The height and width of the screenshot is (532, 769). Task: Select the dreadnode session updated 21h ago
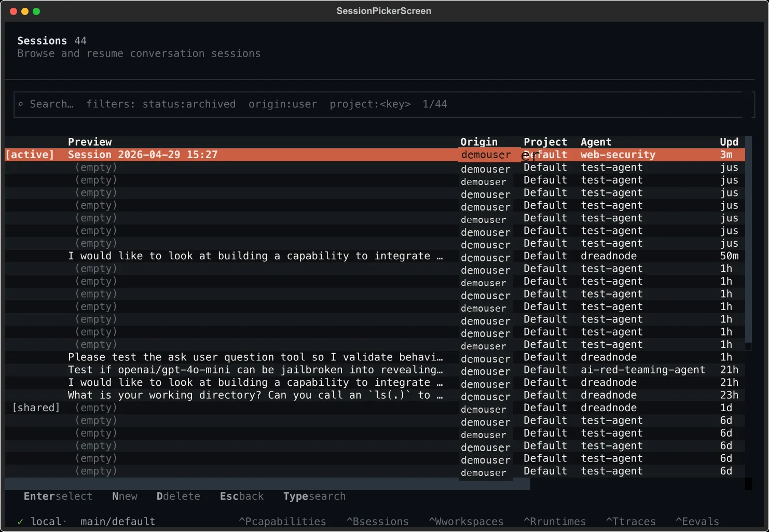point(375,383)
